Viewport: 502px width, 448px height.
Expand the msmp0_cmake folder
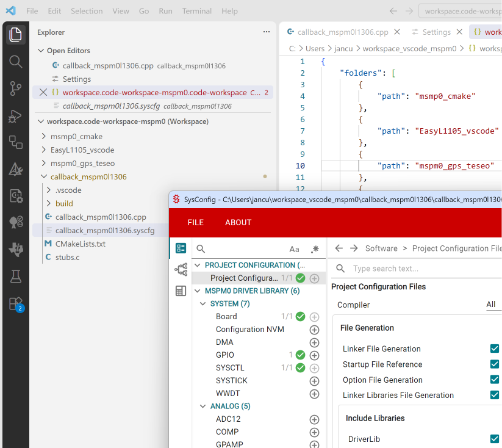point(44,136)
